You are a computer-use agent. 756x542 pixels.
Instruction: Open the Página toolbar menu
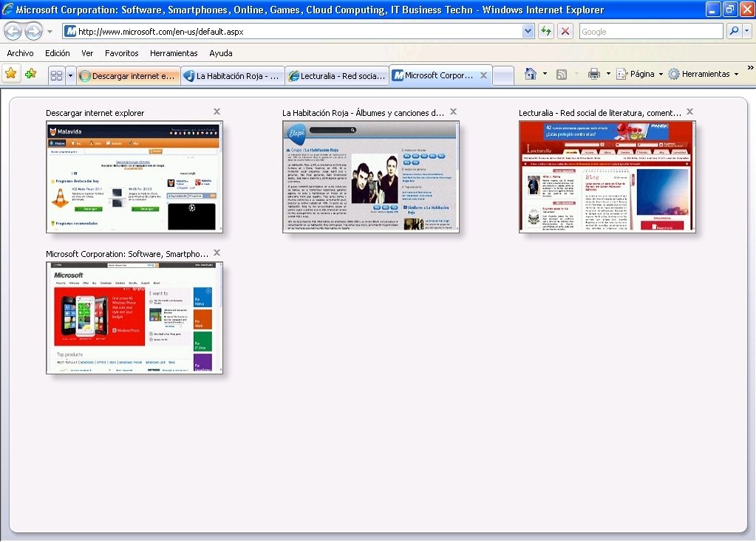click(640, 74)
